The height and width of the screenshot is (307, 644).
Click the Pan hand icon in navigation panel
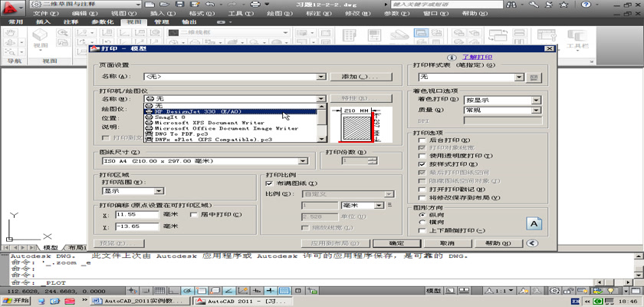(11, 32)
